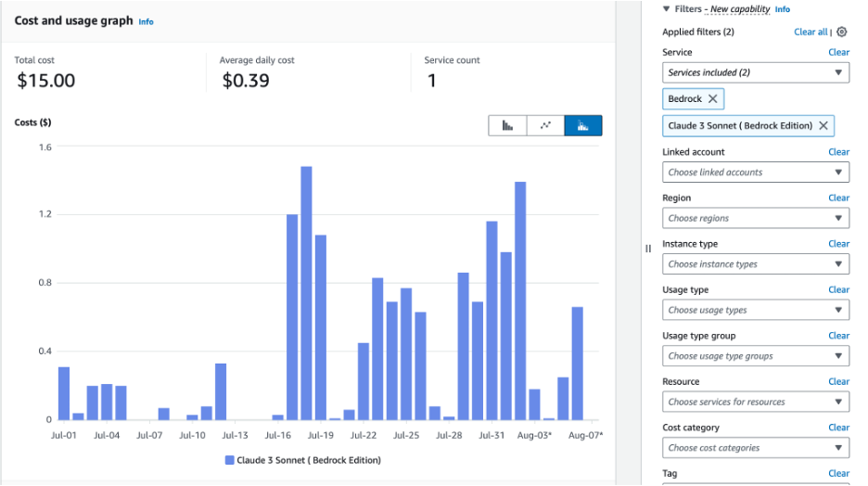This screenshot has width=868, height=486.
Task: Switch to bar chart view
Action: tap(507, 125)
